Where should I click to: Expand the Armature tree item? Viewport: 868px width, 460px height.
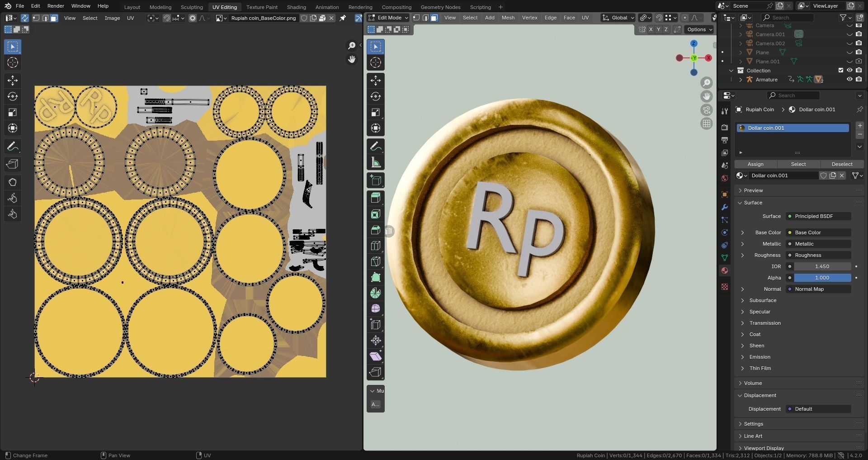(x=741, y=80)
